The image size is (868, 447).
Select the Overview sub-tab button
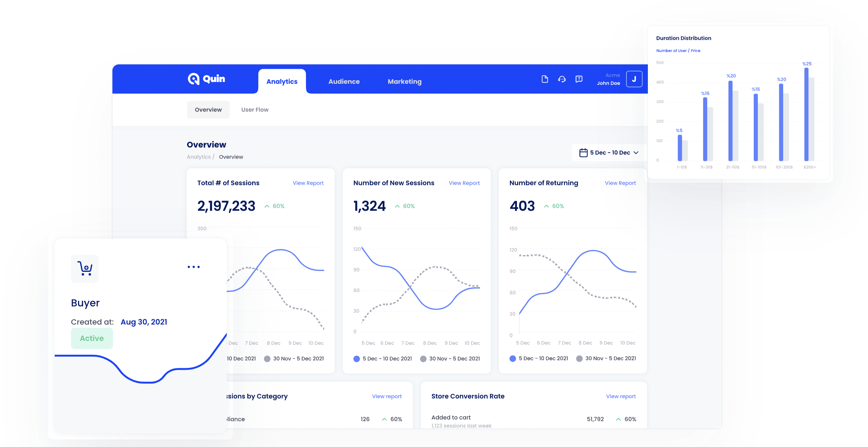[208, 110]
